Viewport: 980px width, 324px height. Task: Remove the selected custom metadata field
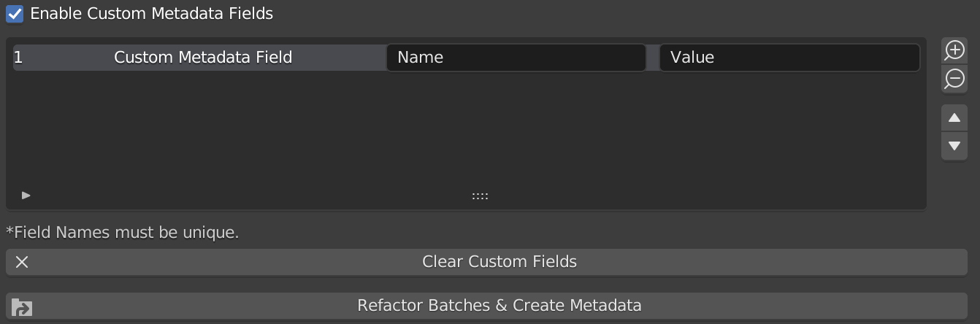[x=954, y=79]
